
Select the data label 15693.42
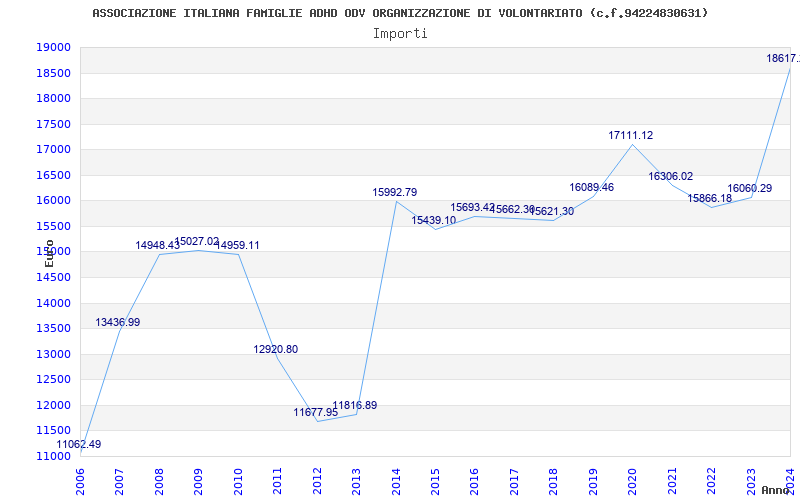click(x=472, y=208)
